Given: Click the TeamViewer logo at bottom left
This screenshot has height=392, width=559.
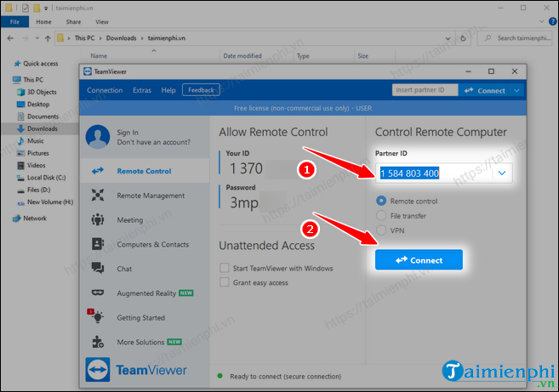Looking at the screenshot, I should (97, 370).
